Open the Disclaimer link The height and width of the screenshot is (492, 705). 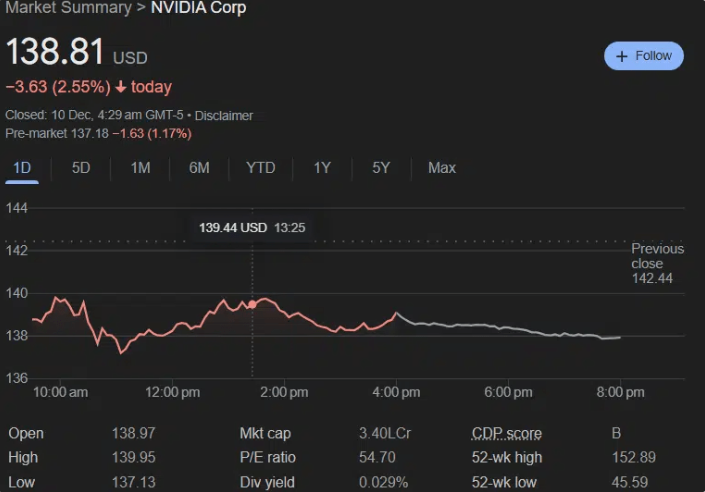point(223,116)
